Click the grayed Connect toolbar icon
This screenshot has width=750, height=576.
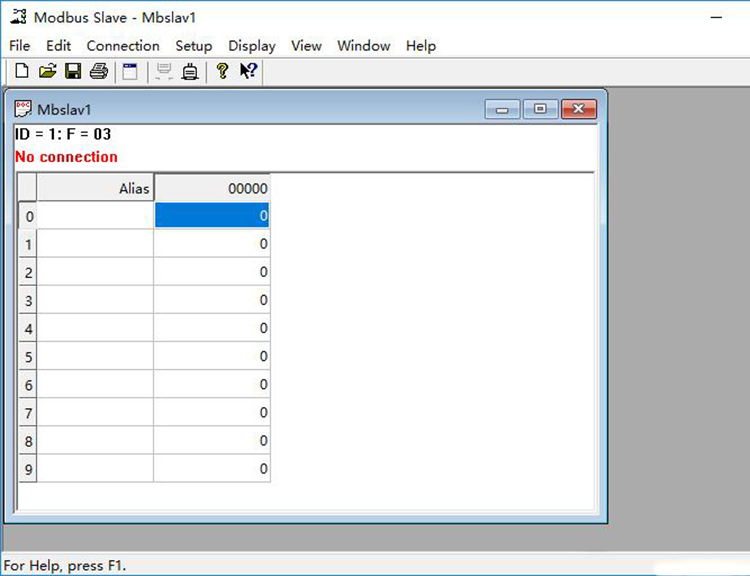(164, 72)
